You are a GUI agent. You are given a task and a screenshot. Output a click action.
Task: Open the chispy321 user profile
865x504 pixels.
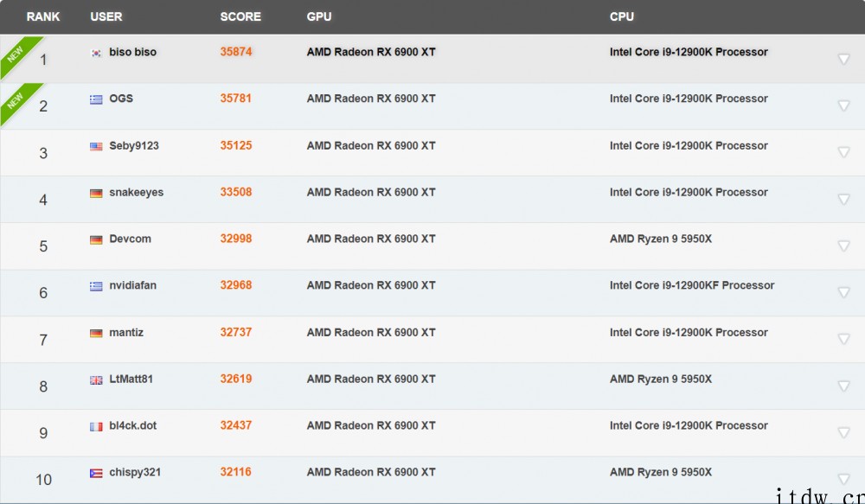click(135, 472)
